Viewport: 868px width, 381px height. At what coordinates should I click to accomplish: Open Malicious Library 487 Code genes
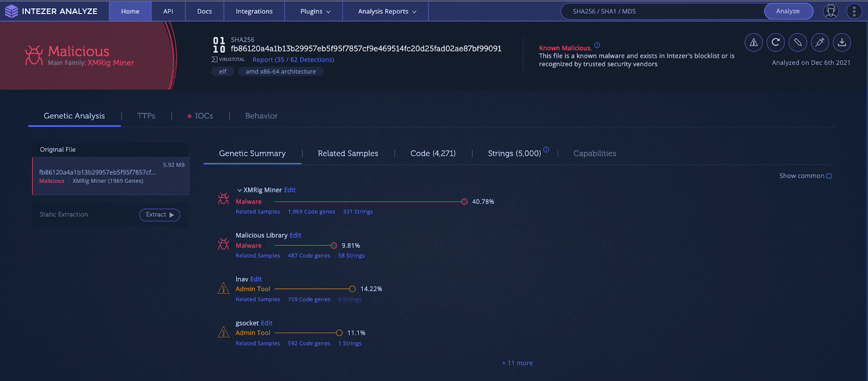pos(309,256)
